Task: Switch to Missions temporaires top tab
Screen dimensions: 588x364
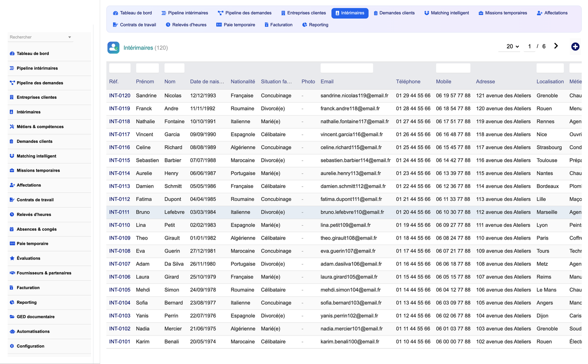Action: pos(503,13)
